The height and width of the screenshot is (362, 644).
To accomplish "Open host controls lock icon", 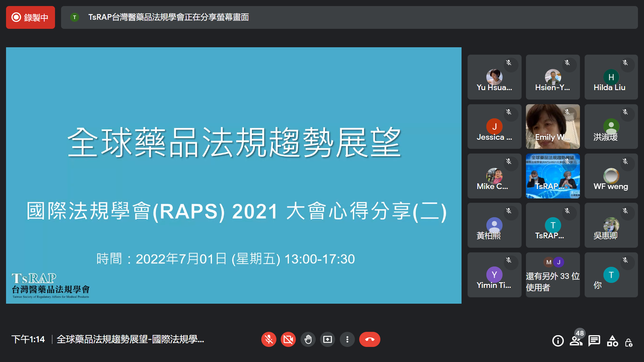I will pyautogui.click(x=629, y=342).
